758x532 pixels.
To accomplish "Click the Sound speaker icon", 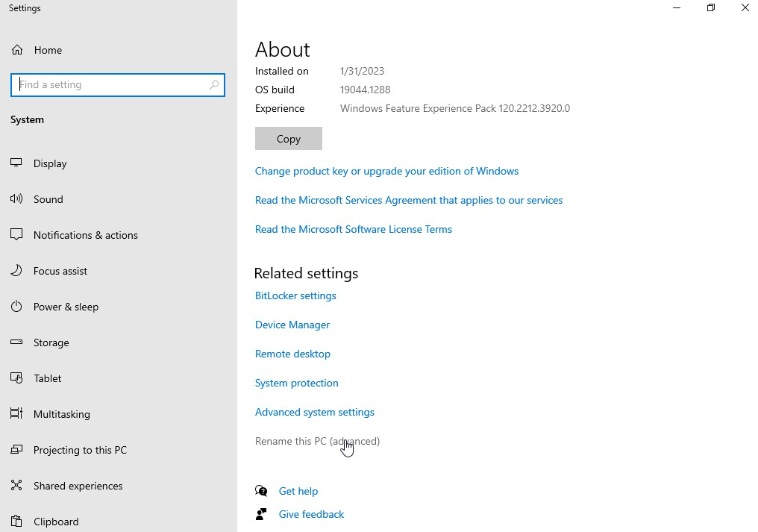I will (x=16, y=198).
